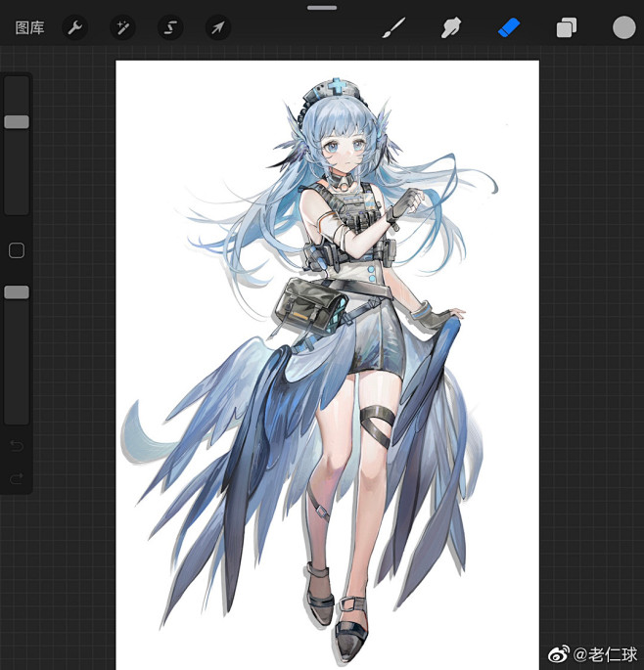
Task: Select the Eraser tool
Action: (509, 27)
